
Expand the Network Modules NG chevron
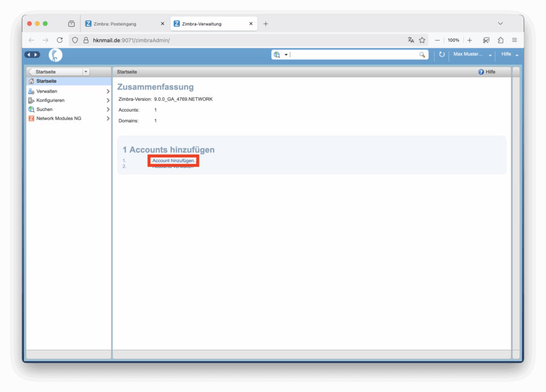pyautogui.click(x=108, y=118)
